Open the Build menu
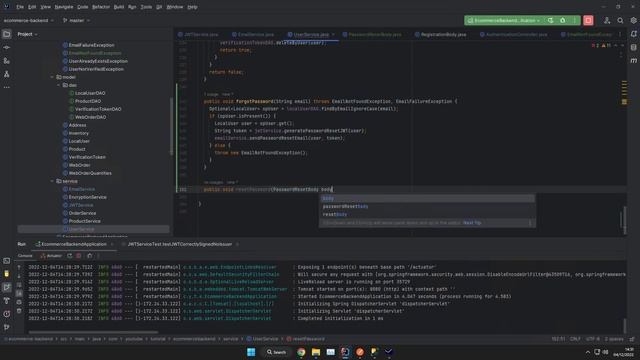Image resolution: width=640 pixels, height=360 pixels. (x=119, y=7)
